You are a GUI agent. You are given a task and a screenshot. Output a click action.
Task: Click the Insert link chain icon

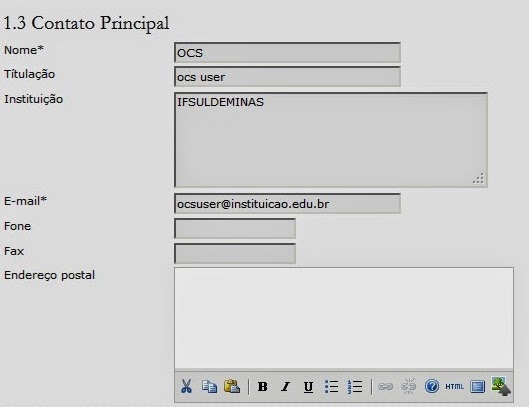(385, 386)
